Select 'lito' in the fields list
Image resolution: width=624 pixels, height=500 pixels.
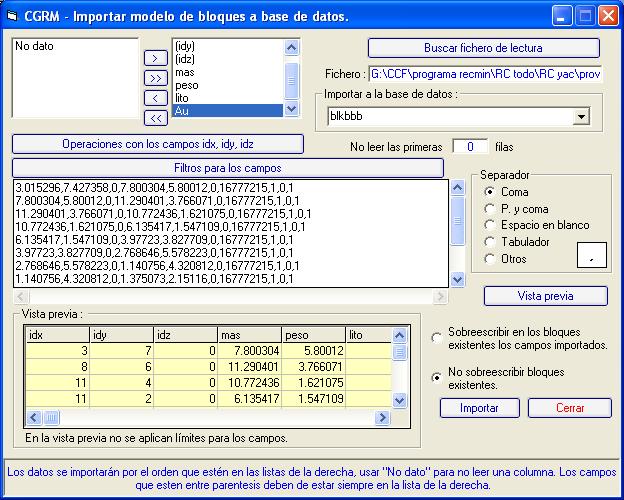click(x=228, y=98)
